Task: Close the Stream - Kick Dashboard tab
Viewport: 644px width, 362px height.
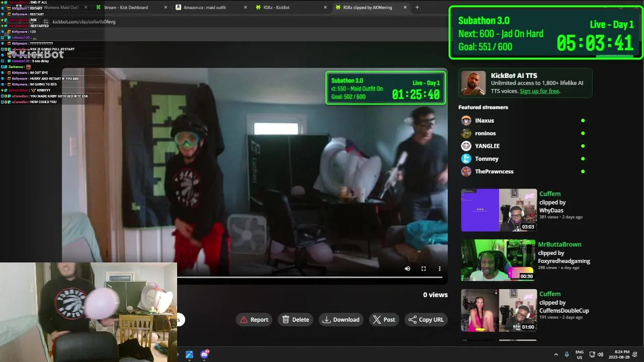Action: coord(166,8)
